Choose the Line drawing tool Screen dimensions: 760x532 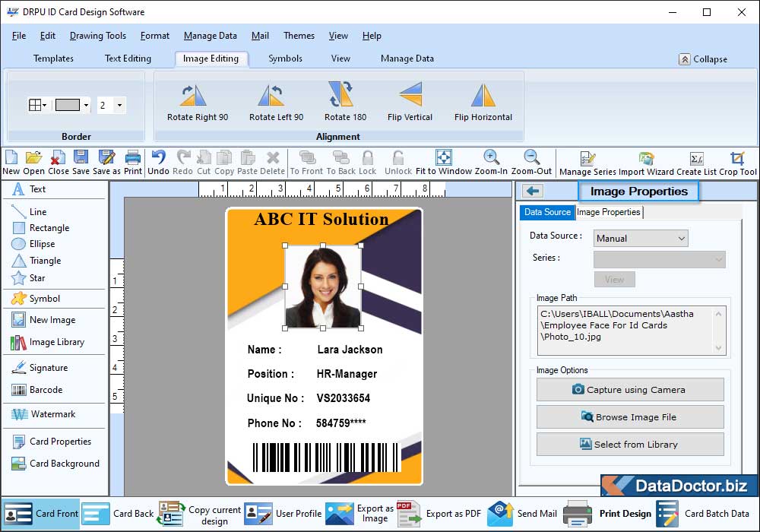[x=29, y=212]
